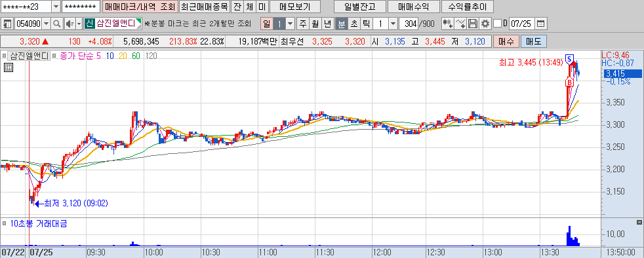Open the calendar date picker icon

point(541,24)
